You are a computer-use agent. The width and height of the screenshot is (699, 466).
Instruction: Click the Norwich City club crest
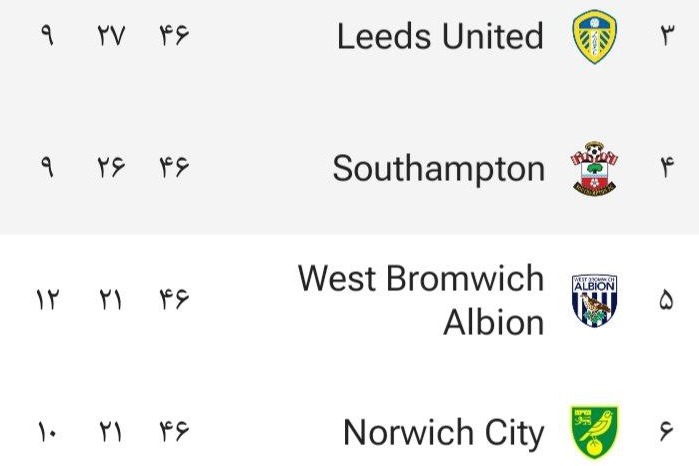(594, 432)
